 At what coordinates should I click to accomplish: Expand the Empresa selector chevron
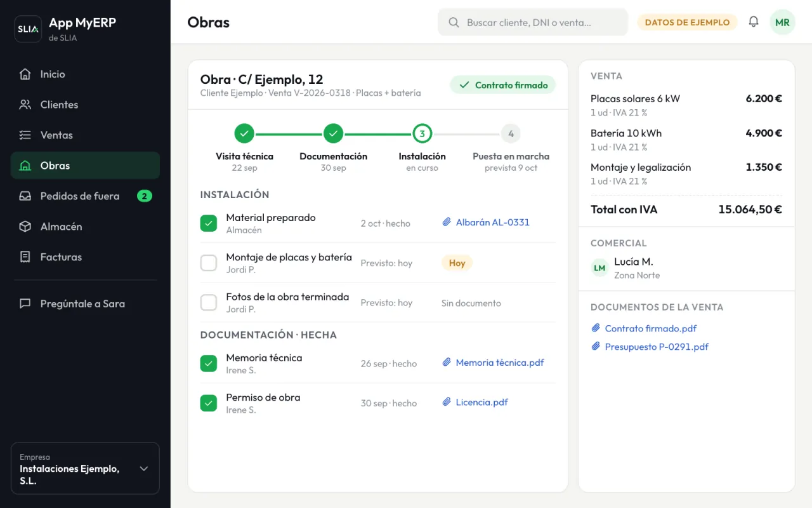coord(144,469)
